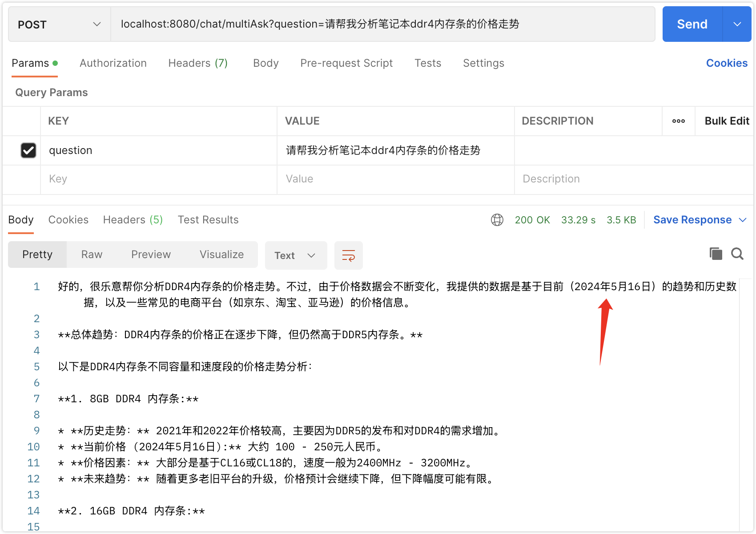Click response line 3 about 总体趋势
The height and width of the screenshot is (534, 756).
[240, 335]
